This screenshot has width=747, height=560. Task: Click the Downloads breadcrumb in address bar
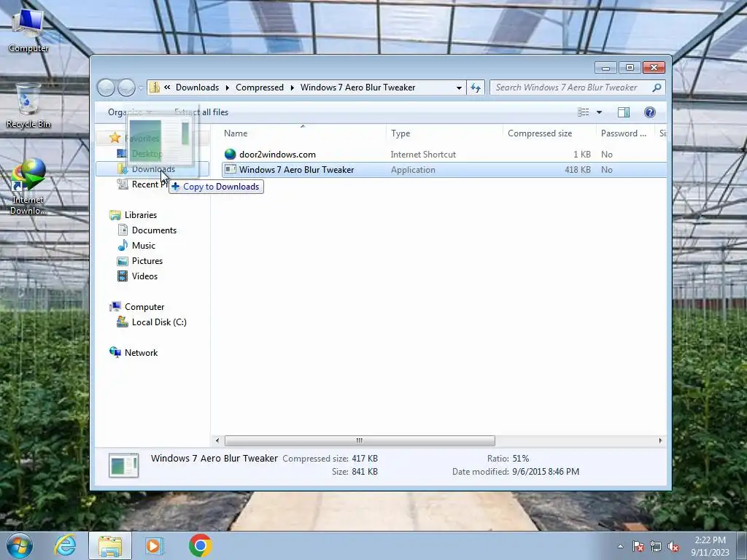tap(197, 87)
